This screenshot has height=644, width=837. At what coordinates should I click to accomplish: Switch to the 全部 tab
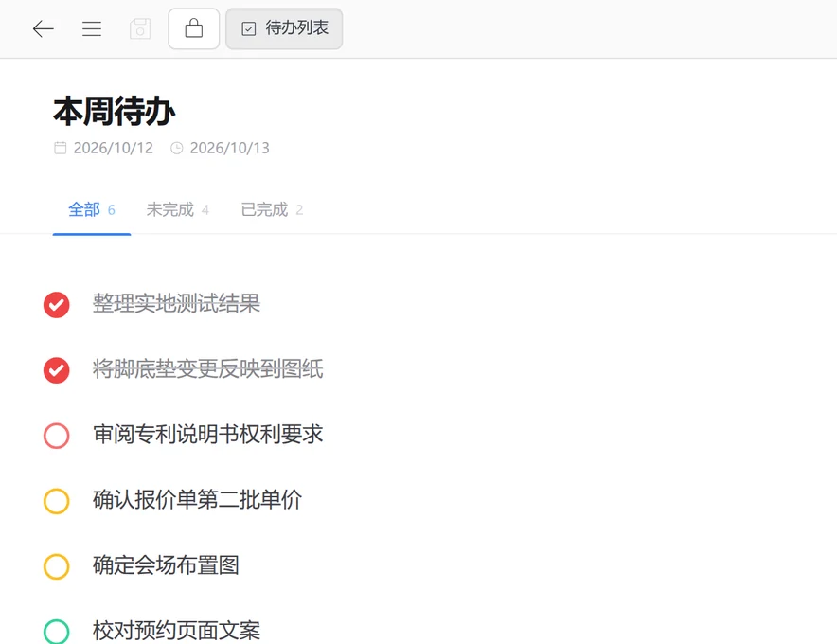(92, 210)
